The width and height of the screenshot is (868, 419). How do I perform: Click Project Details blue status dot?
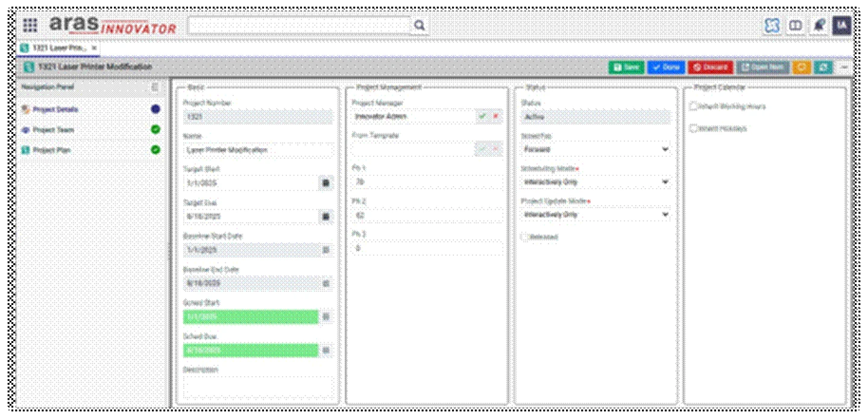(156, 110)
